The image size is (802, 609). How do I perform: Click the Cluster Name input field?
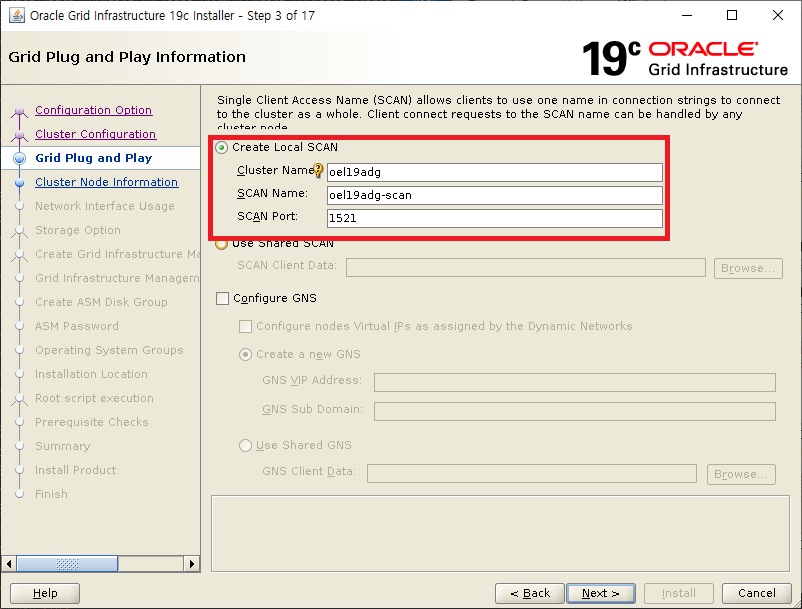click(x=495, y=172)
